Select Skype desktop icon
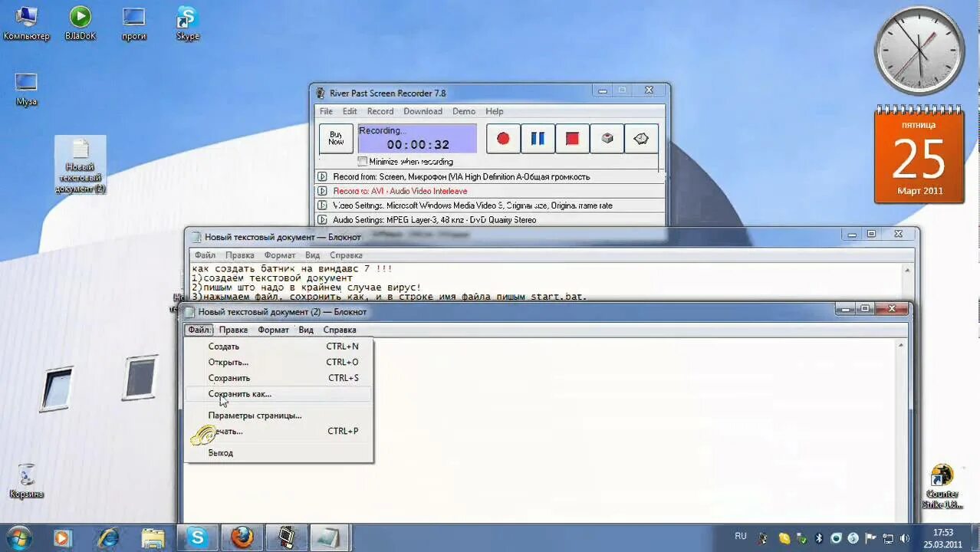980x552 pixels. pos(188,24)
